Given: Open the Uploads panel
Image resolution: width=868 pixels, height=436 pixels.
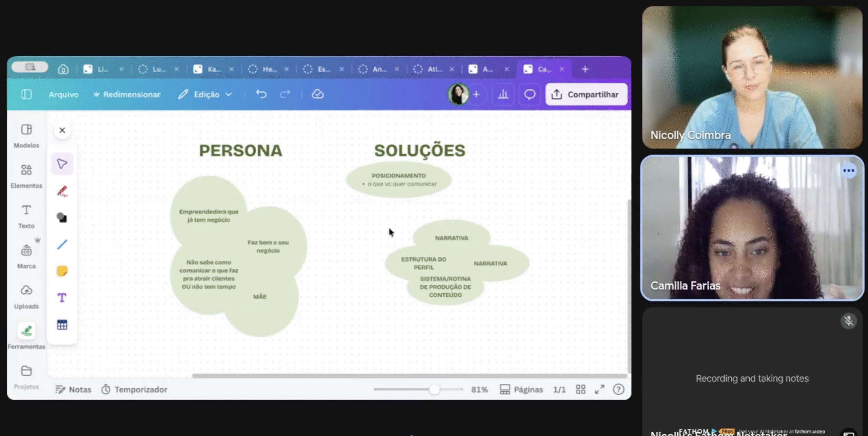Looking at the screenshot, I should [x=26, y=297].
